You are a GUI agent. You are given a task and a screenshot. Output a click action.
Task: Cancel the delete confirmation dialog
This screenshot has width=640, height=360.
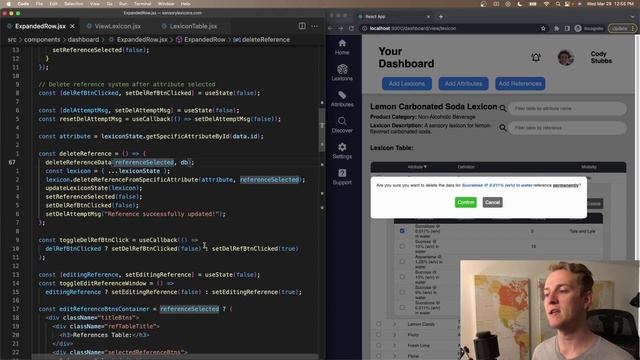(492, 202)
